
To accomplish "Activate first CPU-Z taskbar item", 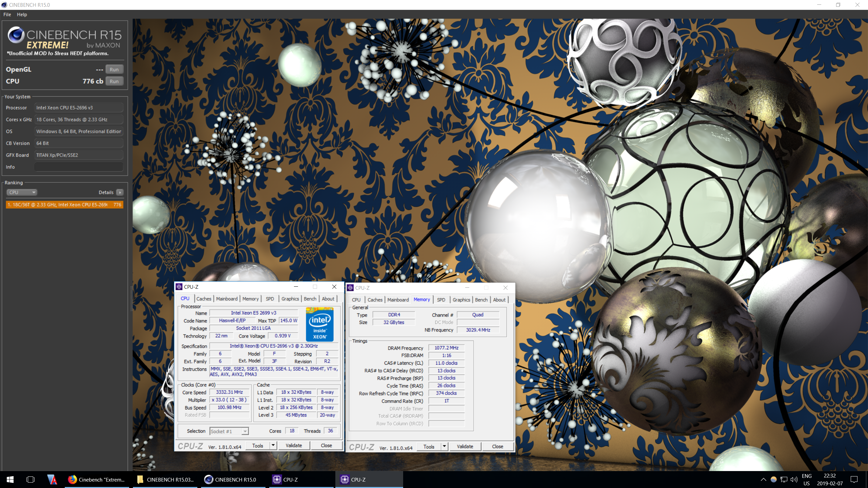I will click(301, 480).
